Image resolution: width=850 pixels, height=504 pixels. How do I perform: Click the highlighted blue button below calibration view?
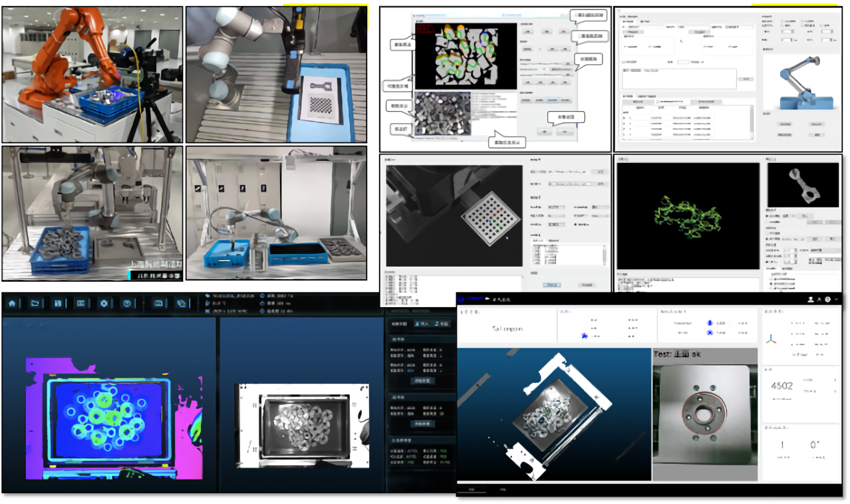pos(551,285)
